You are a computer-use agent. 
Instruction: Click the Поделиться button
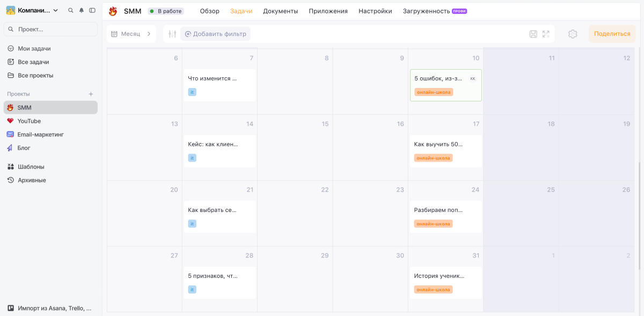click(612, 34)
